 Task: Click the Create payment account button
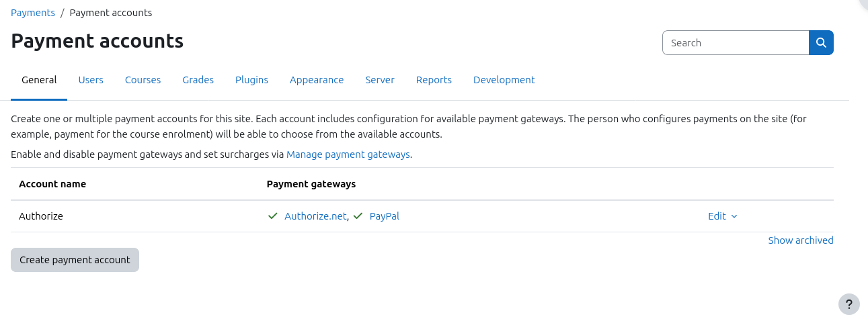75,260
